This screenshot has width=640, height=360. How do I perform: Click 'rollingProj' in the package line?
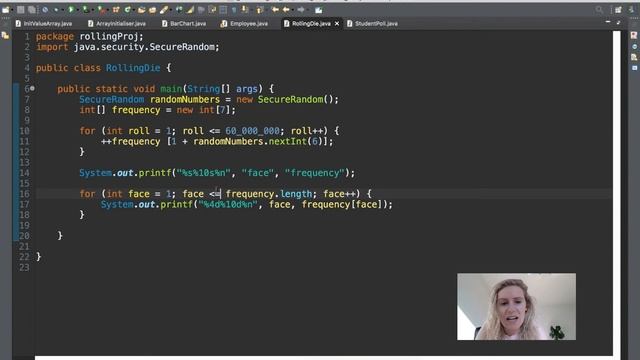[x=109, y=36]
